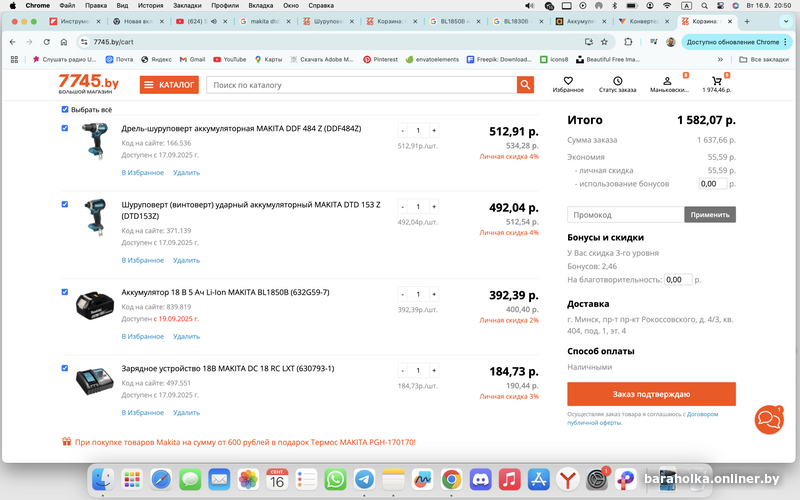Image resolution: width=800 pixels, height=500 pixels.
Task: Click the Термос MAKITA gift promo text
Action: point(245,442)
